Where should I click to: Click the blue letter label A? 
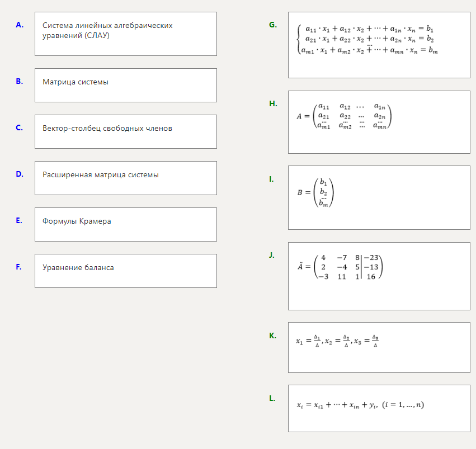[x=20, y=25]
